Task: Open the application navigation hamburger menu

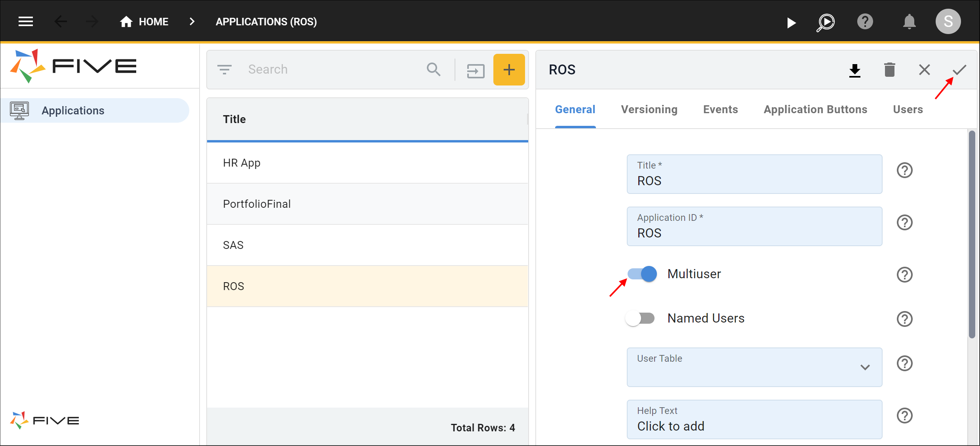Action: click(x=25, y=21)
